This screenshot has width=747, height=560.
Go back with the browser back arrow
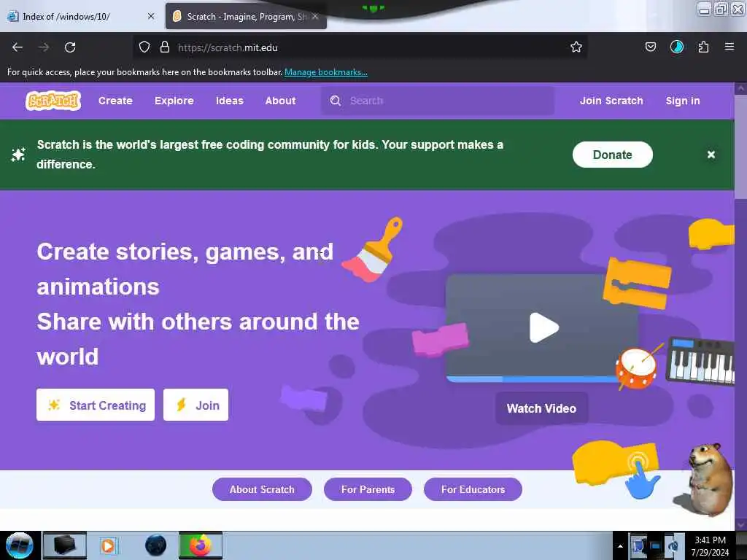click(x=18, y=47)
